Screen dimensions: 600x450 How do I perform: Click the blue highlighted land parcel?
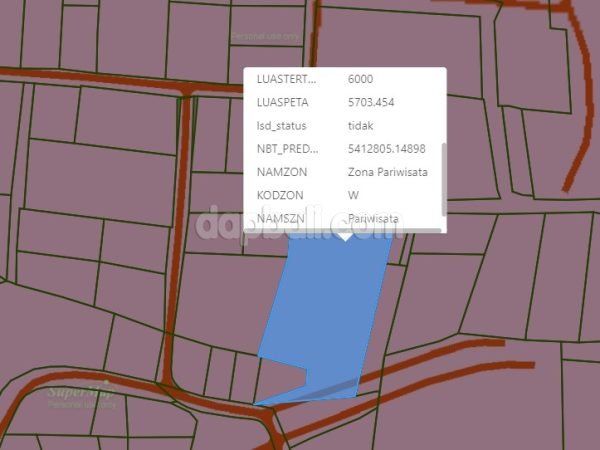tap(325, 310)
